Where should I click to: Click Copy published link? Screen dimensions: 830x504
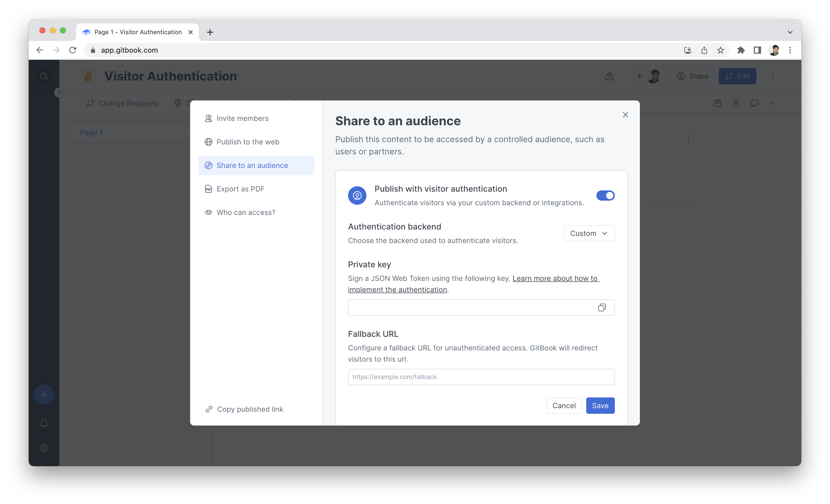[x=250, y=409]
